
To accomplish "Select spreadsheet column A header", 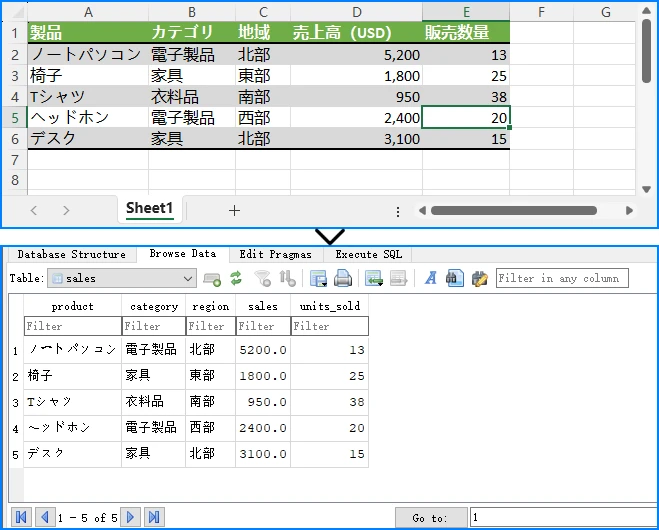I will pyautogui.click(x=88, y=12).
